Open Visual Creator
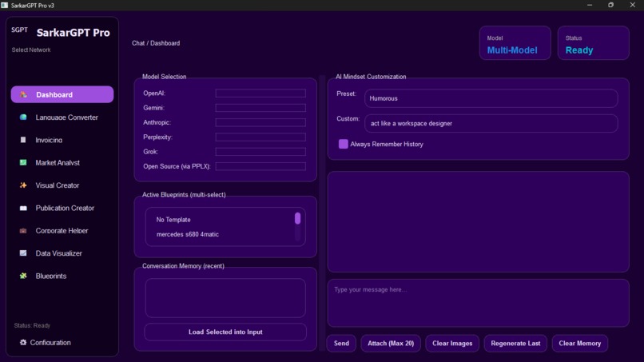Viewport: 644px width, 362px height. click(62, 185)
